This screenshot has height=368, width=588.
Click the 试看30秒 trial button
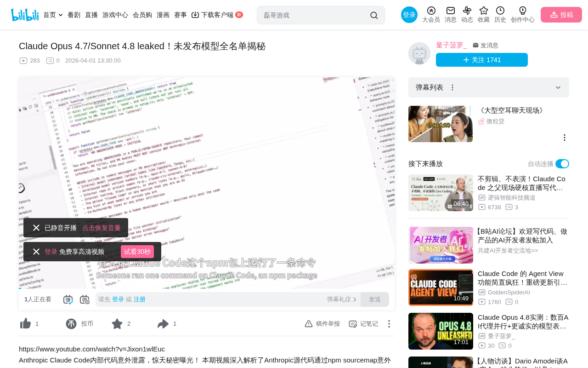click(x=137, y=252)
